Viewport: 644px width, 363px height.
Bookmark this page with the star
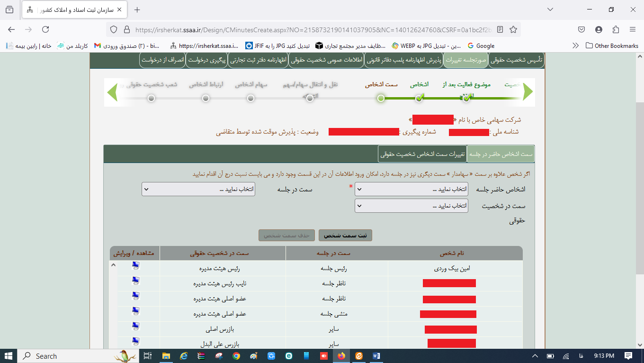pyautogui.click(x=513, y=29)
